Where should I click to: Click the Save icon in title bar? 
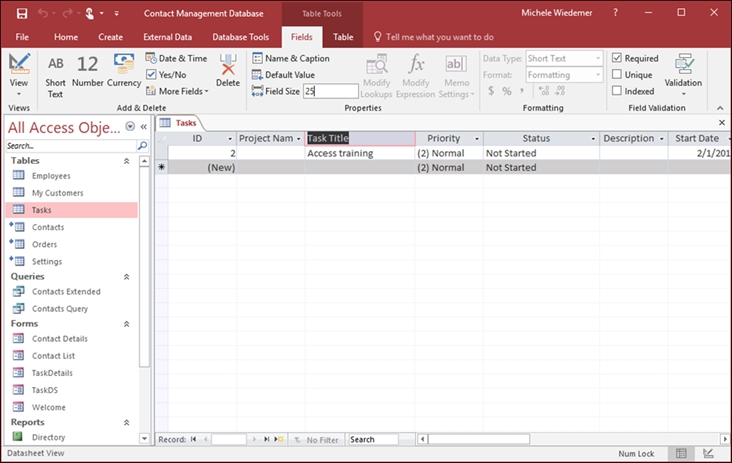22,14
